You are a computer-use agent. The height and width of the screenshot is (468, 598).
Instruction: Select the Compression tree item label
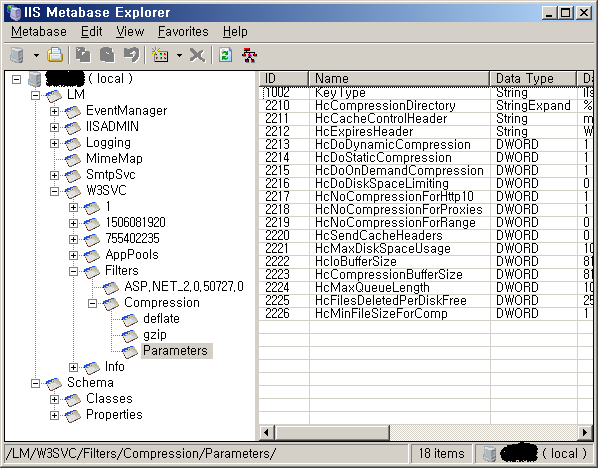[x=162, y=302]
